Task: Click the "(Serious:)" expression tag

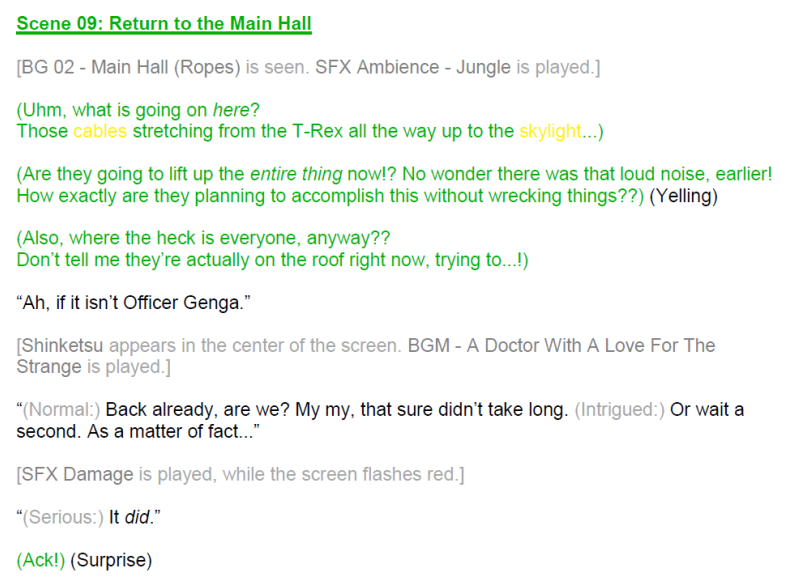Action: point(63,517)
